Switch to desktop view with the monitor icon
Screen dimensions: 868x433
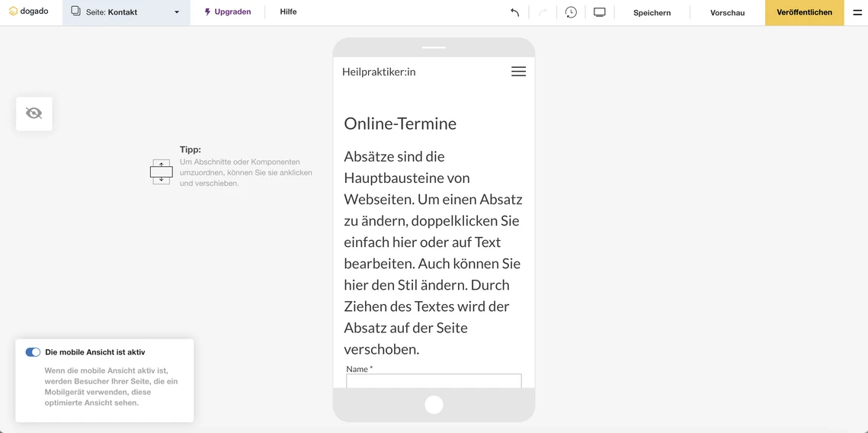coord(600,12)
